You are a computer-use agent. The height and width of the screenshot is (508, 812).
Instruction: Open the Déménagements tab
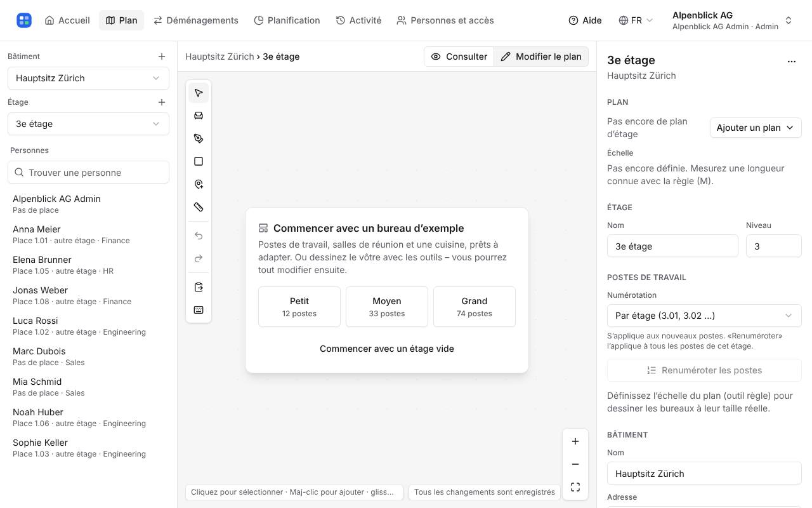pos(196,20)
